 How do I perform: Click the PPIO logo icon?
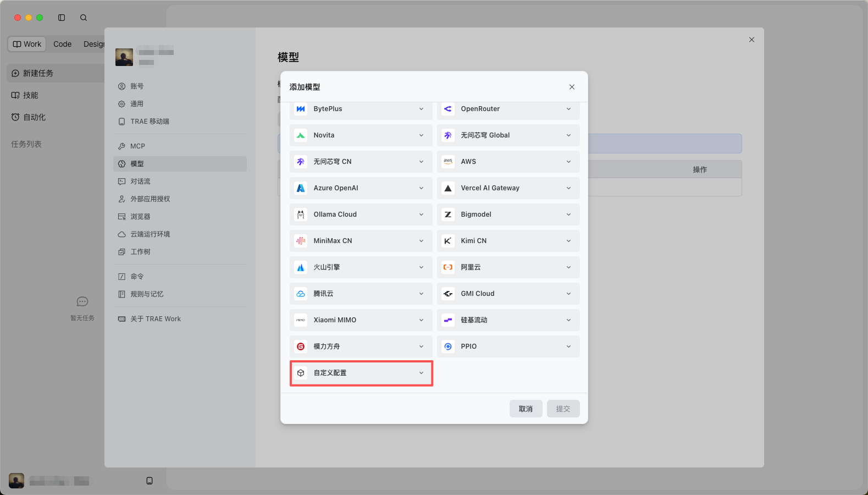point(448,346)
